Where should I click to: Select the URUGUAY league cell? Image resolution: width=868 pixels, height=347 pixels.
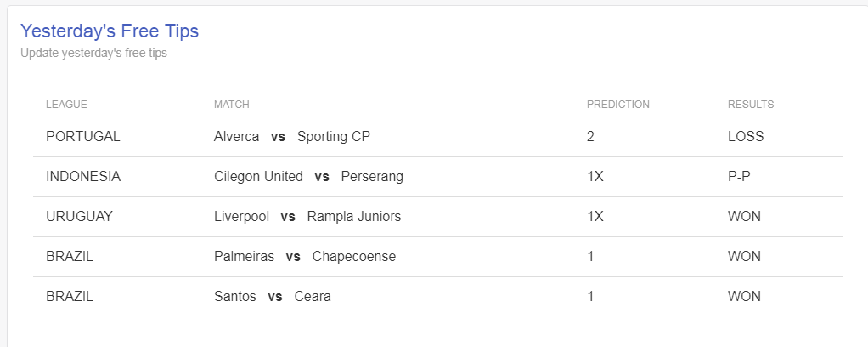(x=79, y=216)
